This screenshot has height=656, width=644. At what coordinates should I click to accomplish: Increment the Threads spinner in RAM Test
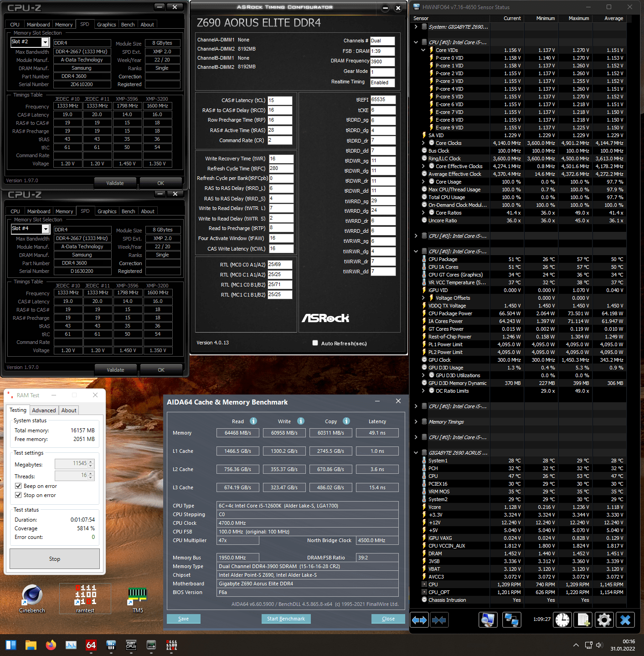91,474
